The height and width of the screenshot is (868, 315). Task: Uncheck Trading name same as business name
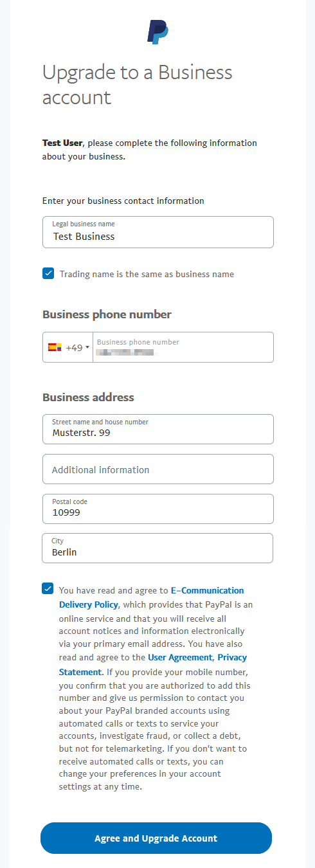pyautogui.click(x=48, y=273)
